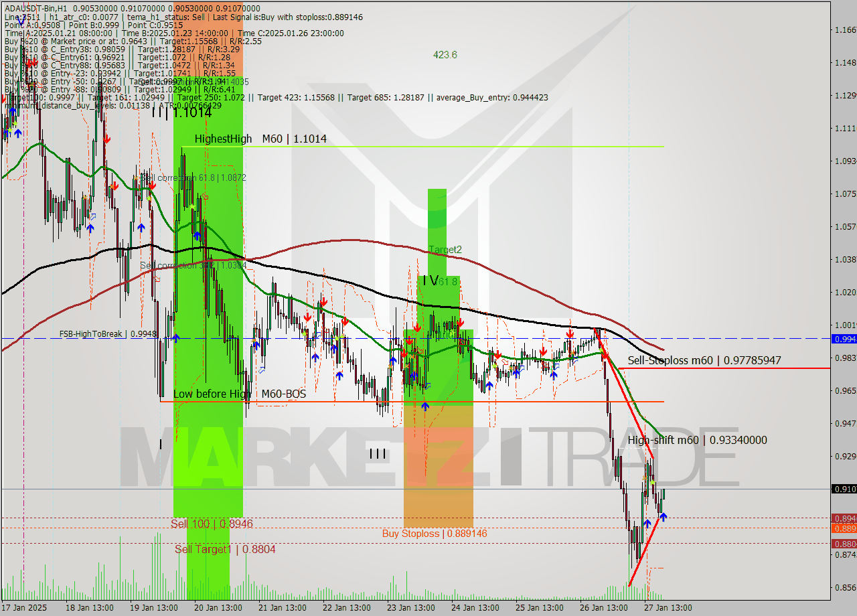Viewport: 857px width, 616px height.
Task: Click the '17 Jan 2025' date label
Action: tap(25, 608)
